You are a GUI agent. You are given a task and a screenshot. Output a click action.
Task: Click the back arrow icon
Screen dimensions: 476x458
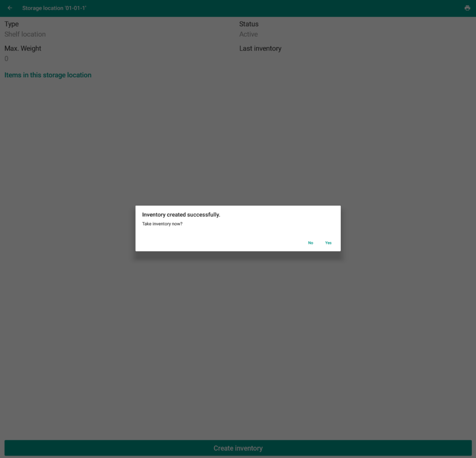(10, 8)
